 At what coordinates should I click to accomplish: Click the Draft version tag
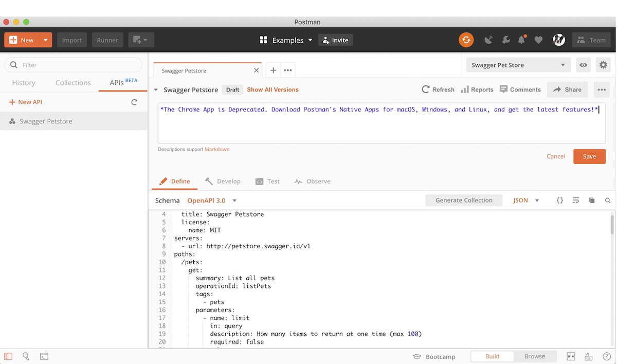[x=232, y=90]
